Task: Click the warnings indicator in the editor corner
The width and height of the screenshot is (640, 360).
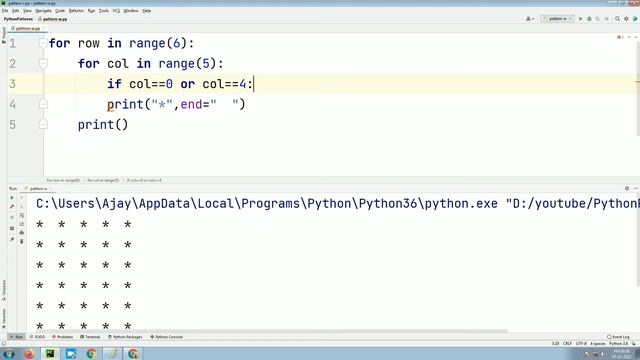Action: pos(620,37)
